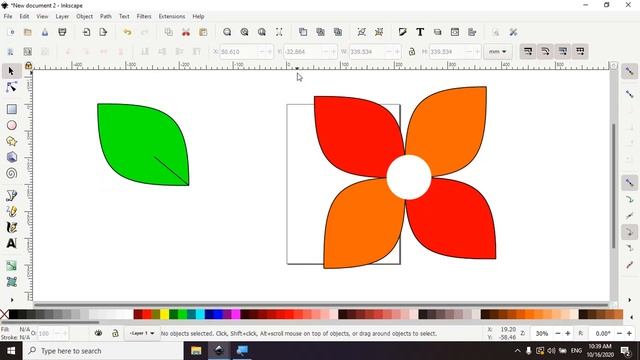
Task: Toggle current layer visibility eye
Action: pyautogui.click(x=98, y=333)
